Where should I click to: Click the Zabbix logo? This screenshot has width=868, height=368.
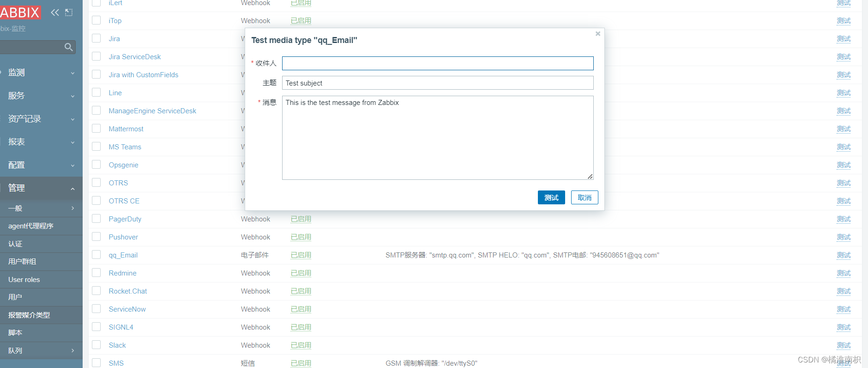(x=20, y=12)
